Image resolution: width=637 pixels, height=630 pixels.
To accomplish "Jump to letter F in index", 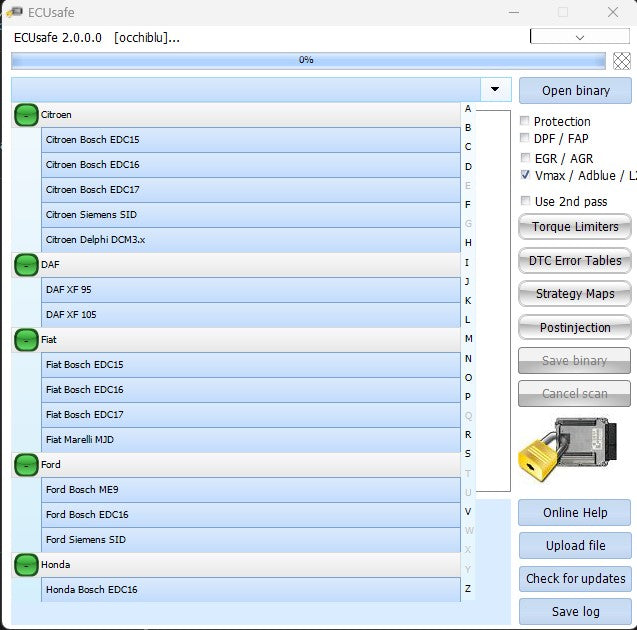I will pyautogui.click(x=468, y=205).
